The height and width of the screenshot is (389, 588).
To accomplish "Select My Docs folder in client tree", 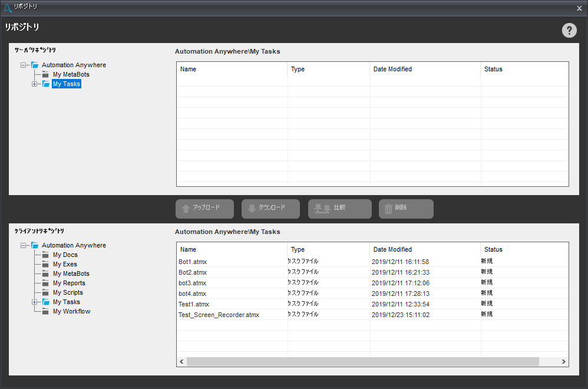I will click(x=65, y=255).
